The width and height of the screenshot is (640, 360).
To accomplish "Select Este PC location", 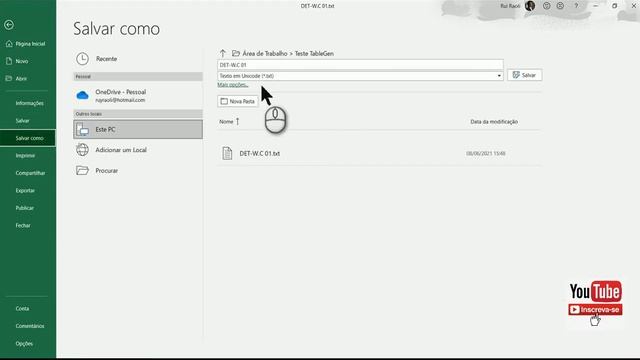I will pos(138,129).
